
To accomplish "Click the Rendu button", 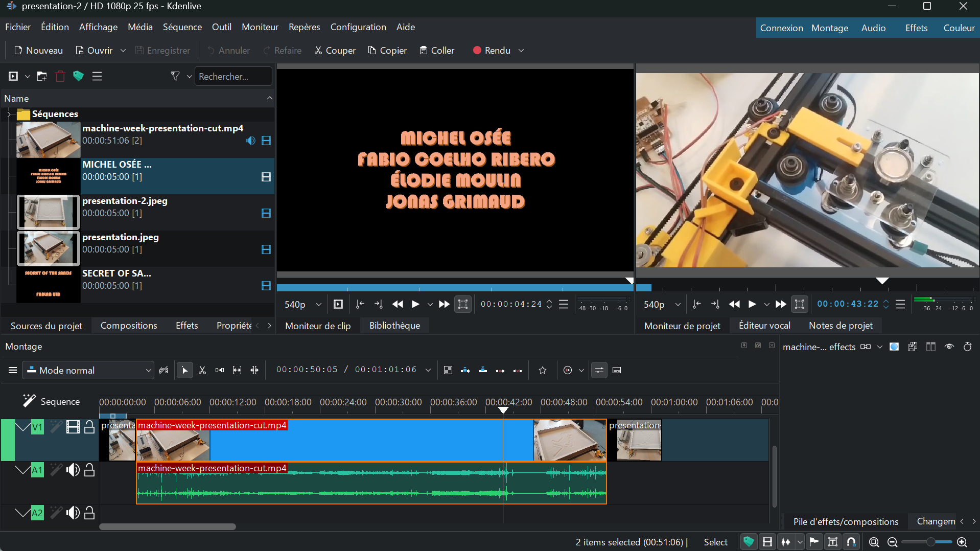I will point(492,51).
